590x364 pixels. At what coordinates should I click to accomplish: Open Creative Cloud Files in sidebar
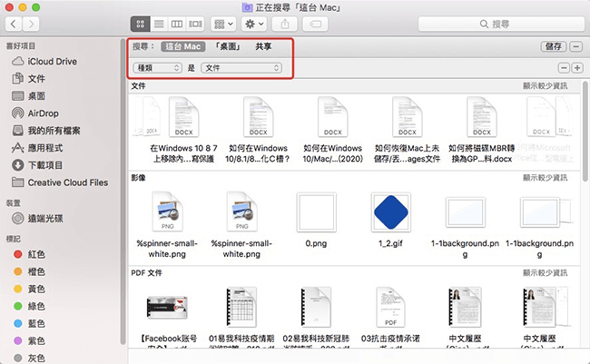click(60, 182)
